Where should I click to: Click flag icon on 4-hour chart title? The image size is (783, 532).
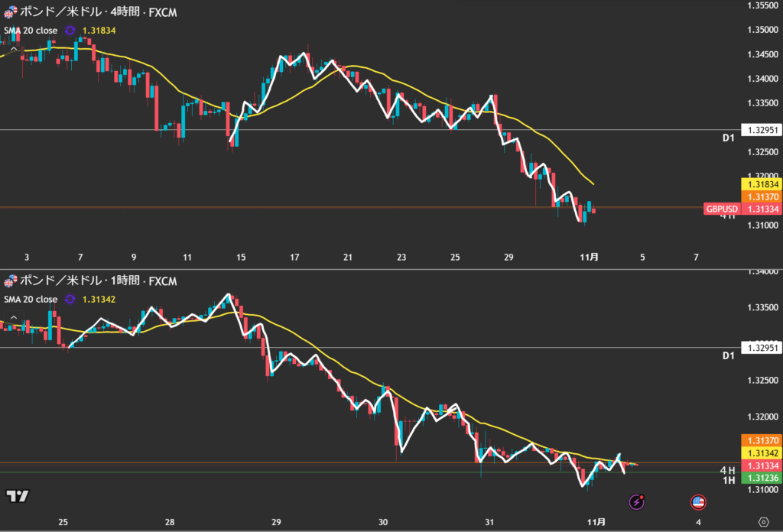(x=10, y=12)
